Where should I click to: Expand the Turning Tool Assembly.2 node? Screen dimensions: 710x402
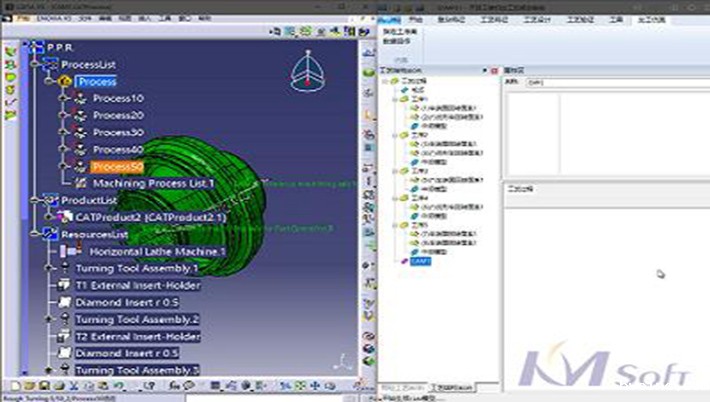tap(47, 320)
